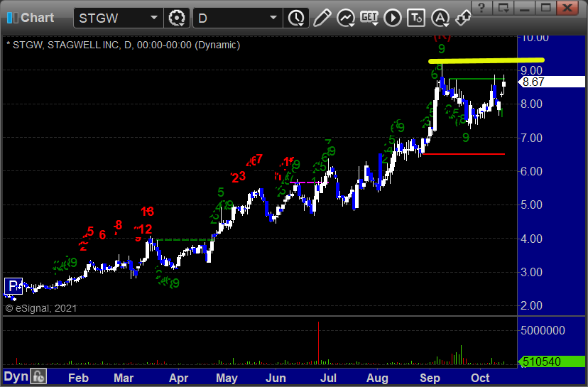Click the P marker box on chart
This screenshot has height=387, width=588.
point(13,286)
